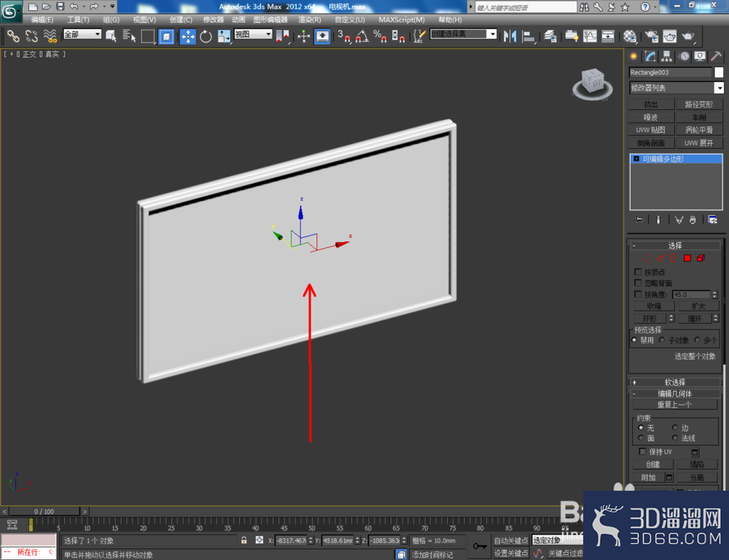Image resolution: width=729 pixels, height=560 pixels.
Task: Toggle Window/Crossing selection mode
Action: 166,36
